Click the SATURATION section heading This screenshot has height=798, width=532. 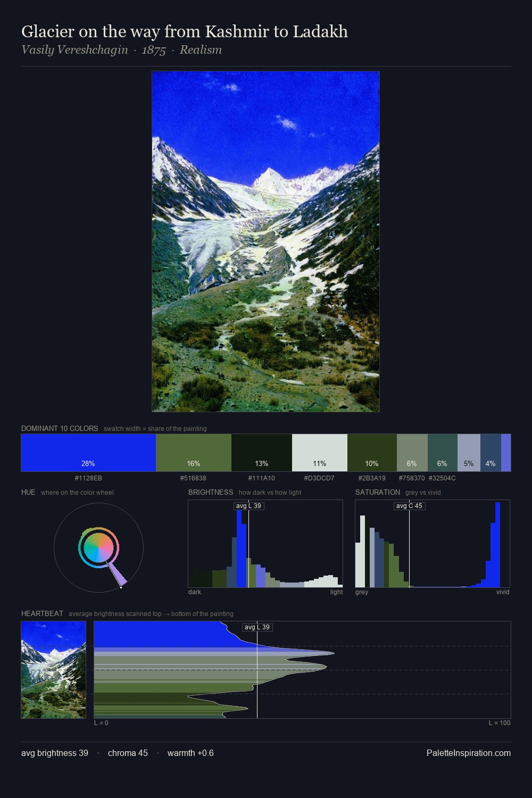point(378,492)
